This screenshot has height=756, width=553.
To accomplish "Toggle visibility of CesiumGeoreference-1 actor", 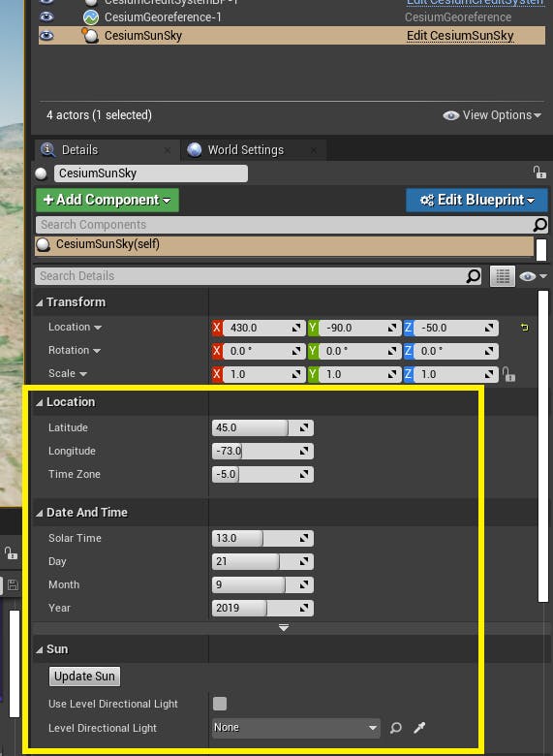I will point(46,16).
